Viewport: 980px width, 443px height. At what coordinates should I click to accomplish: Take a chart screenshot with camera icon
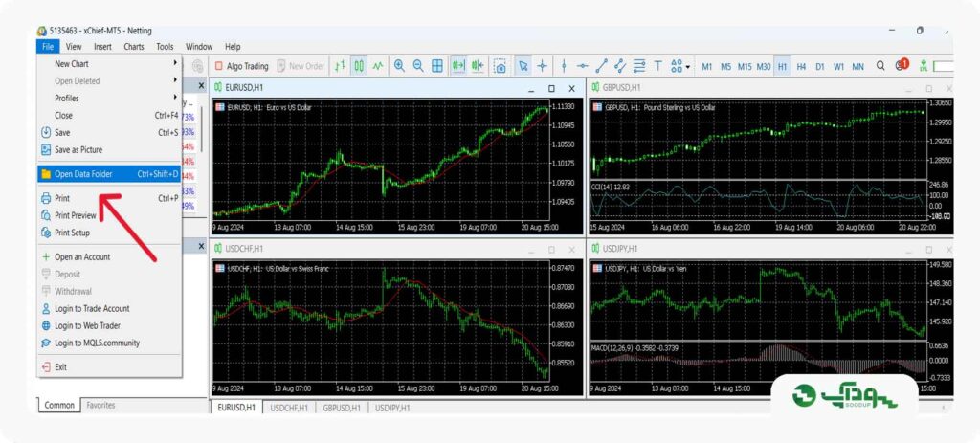[x=500, y=66]
